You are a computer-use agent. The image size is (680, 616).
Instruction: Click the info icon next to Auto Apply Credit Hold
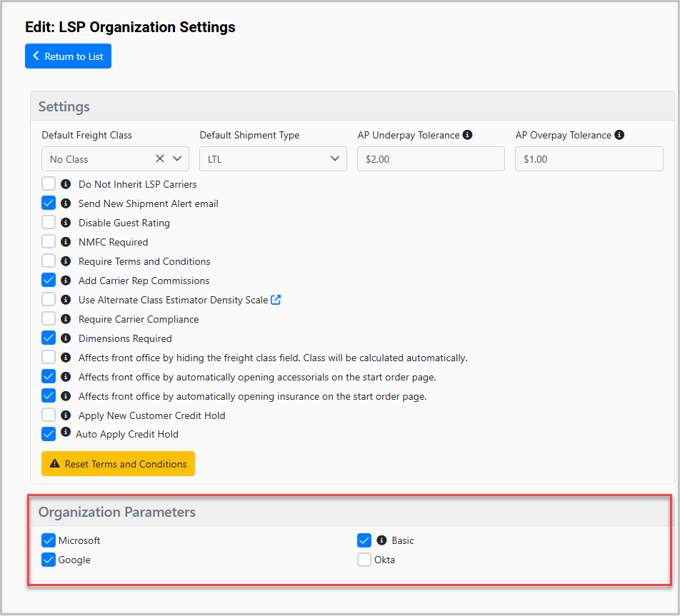(x=65, y=434)
